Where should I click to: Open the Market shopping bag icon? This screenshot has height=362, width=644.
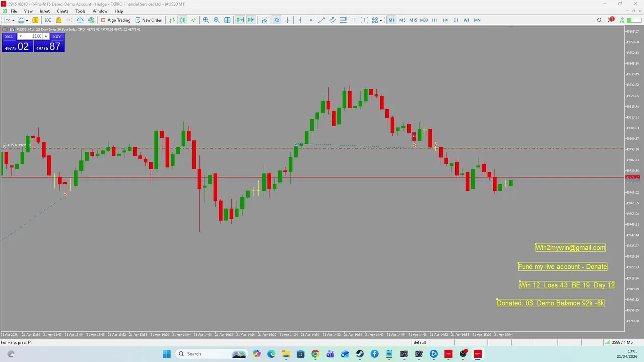(59, 20)
